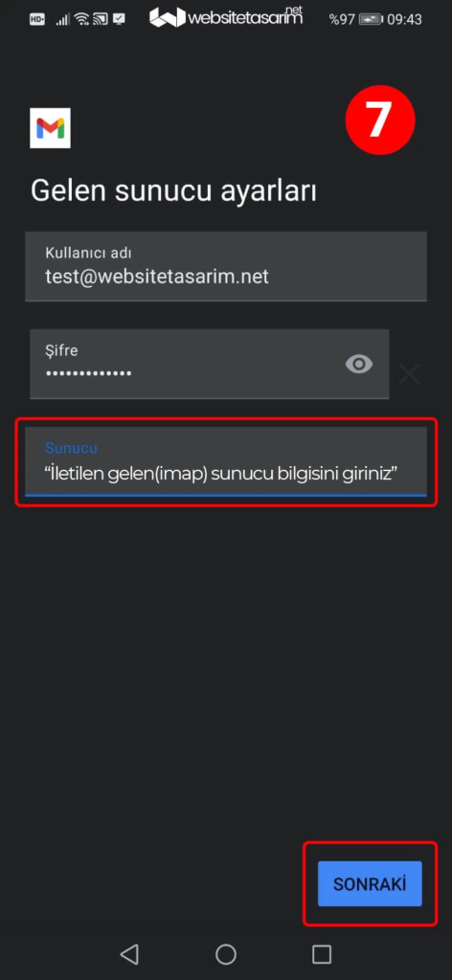Tap the red step 7 badge
The height and width of the screenshot is (980, 452).
pyautogui.click(x=380, y=120)
